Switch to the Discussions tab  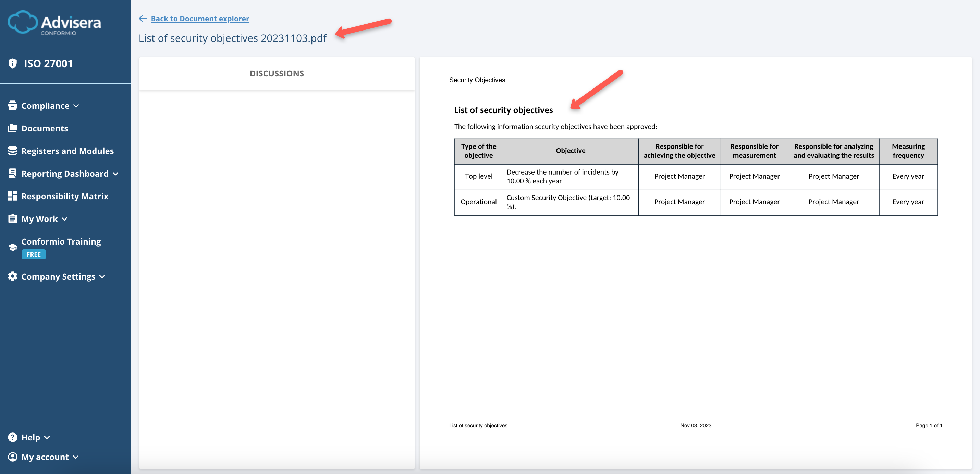[277, 73]
